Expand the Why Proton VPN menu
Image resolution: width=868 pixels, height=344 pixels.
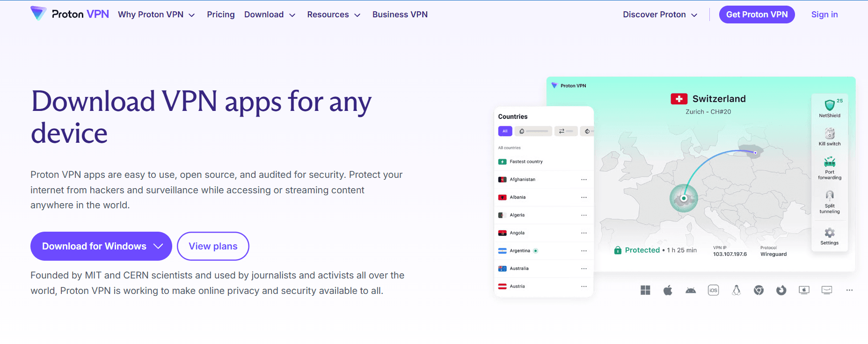pyautogui.click(x=156, y=15)
